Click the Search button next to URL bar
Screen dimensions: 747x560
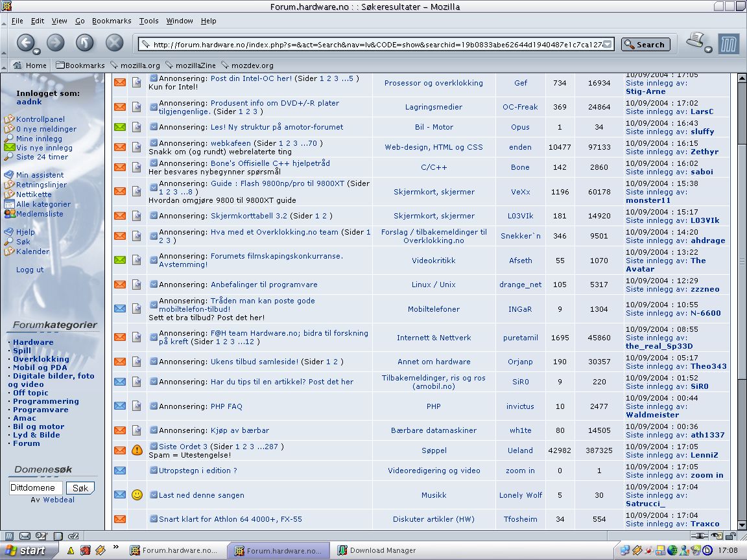coord(646,44)
